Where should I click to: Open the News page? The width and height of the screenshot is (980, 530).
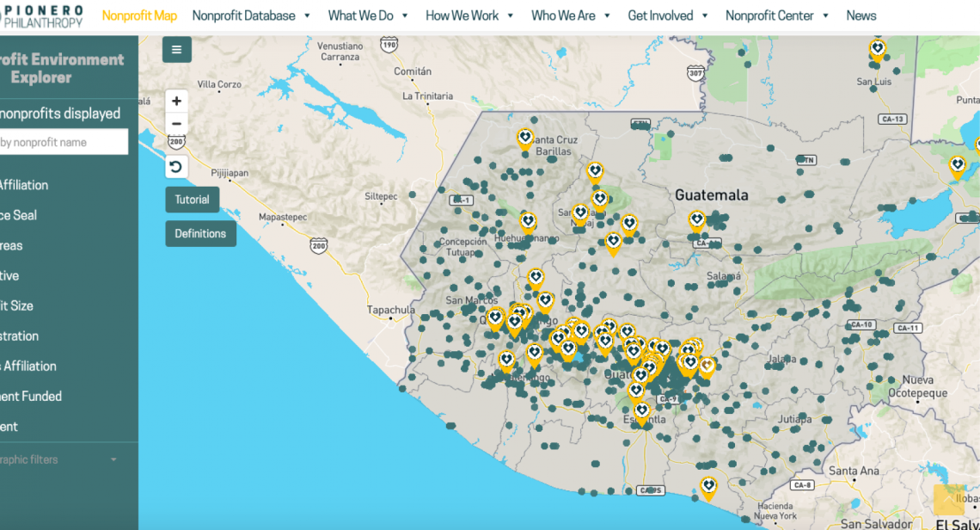click(861, 15)
